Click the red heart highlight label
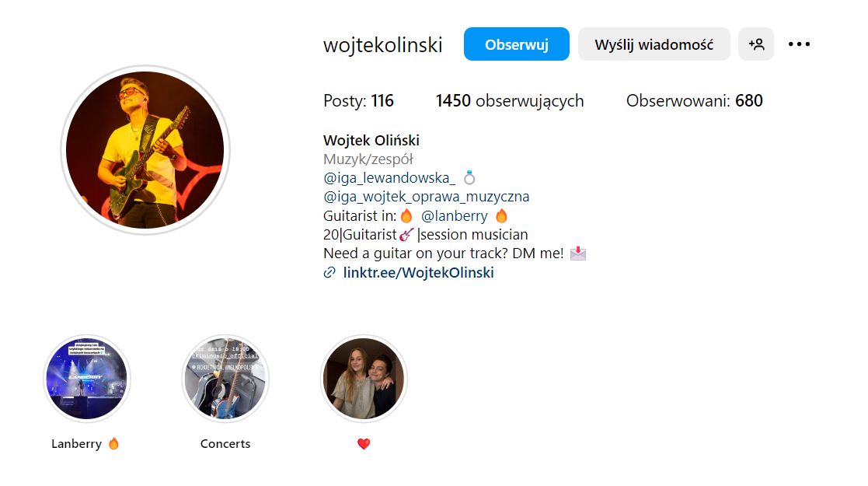The image size is (868, 486). pyautogui.click(x=364, y=444)
